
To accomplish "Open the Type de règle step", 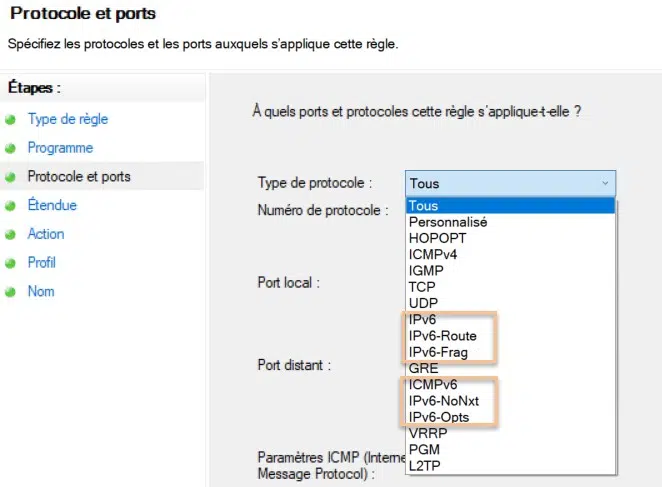I will (68, 120).
